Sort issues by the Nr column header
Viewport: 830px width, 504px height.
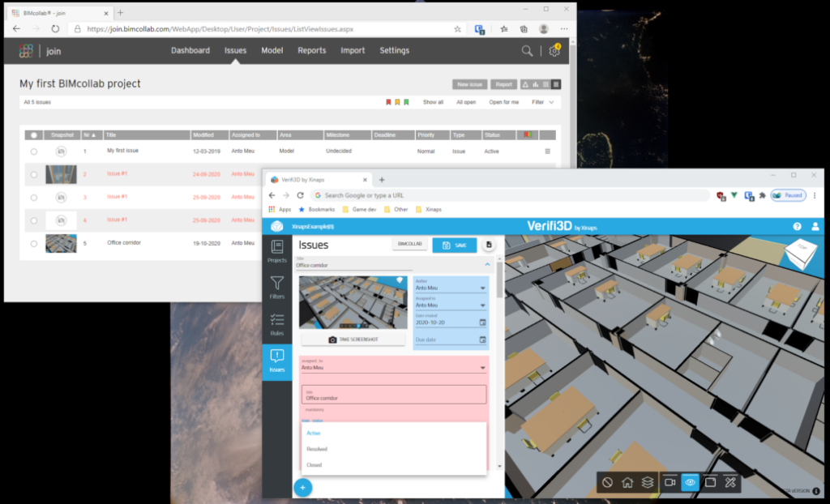(90, 135)
